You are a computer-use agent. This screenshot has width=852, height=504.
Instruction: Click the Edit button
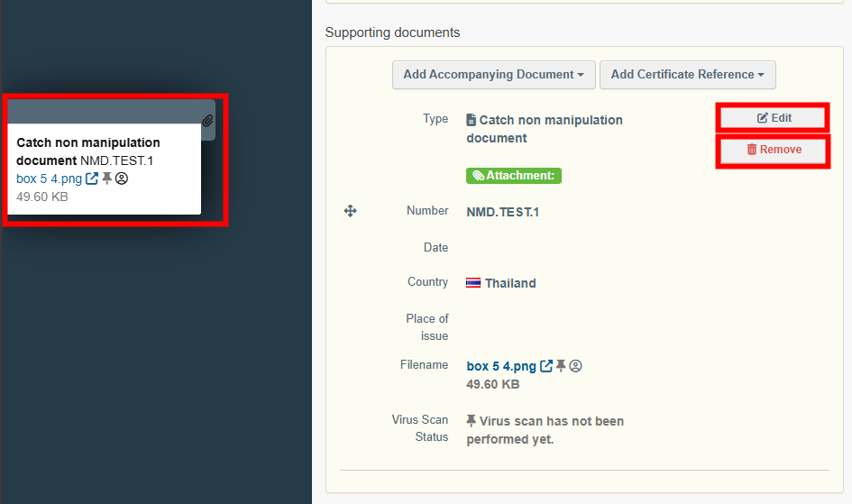(x=773, y=118)
